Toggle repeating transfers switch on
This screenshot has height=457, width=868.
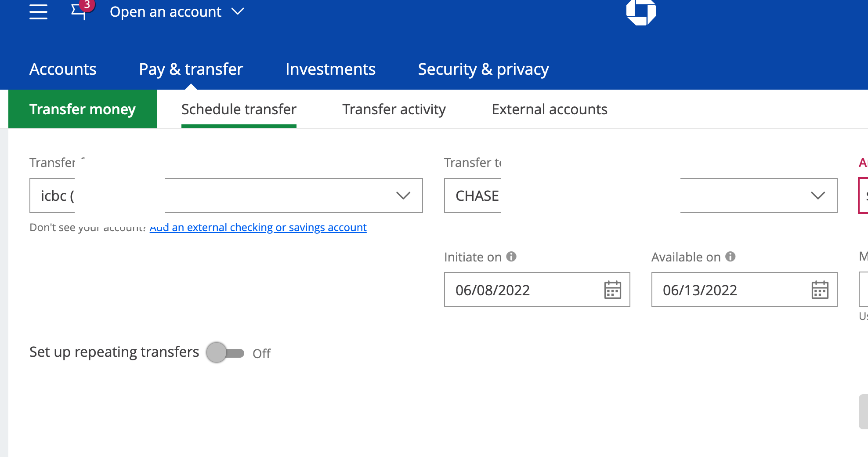[225, 353]
